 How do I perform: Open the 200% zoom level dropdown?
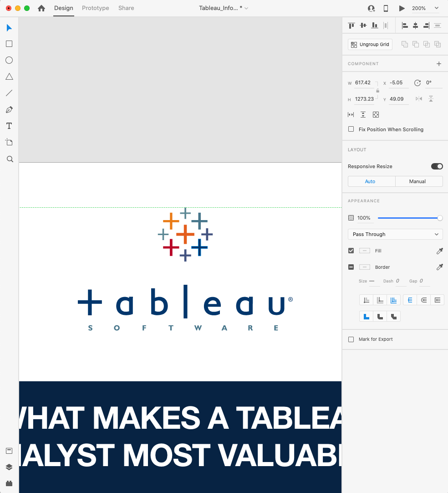click(425, 8)
